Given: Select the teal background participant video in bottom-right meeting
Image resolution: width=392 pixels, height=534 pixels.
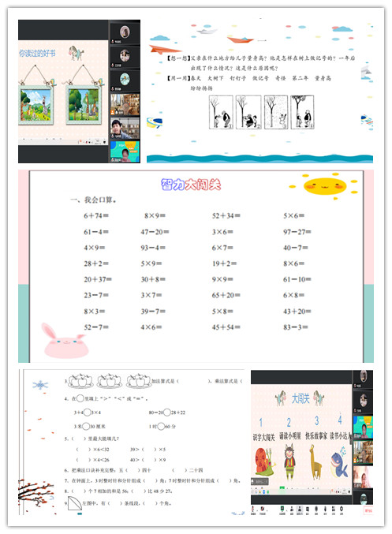Looking at the screenshot, I should click(x=363, y=427).
